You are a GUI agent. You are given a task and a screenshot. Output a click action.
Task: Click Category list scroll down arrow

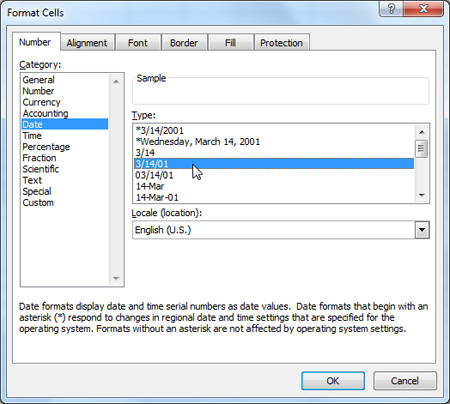click(x=116, y=278)
